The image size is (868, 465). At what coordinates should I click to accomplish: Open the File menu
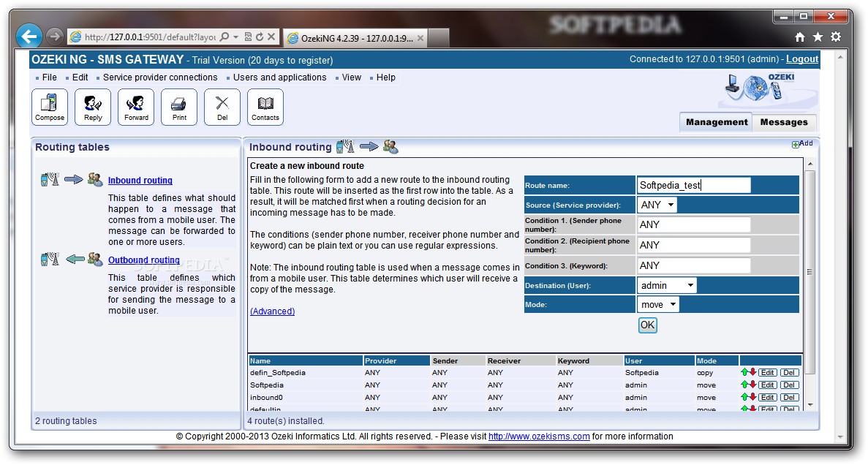coord(49,77)
